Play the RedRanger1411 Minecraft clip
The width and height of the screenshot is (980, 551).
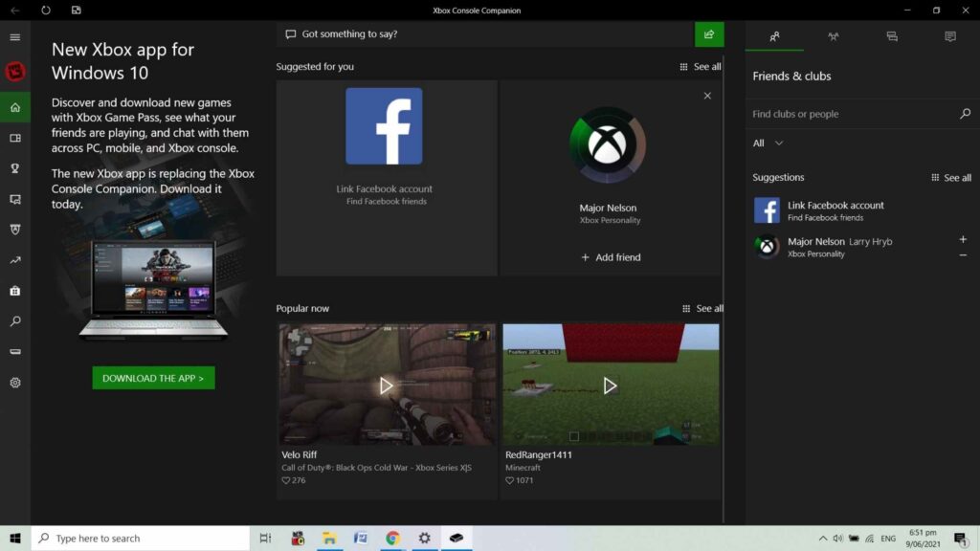610,386
